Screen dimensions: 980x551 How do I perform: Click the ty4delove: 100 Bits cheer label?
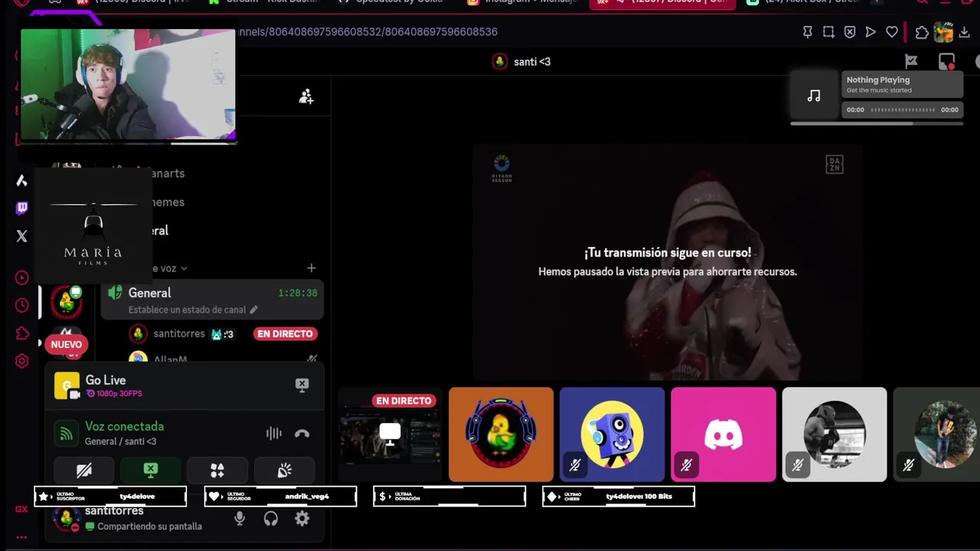point(639,497)
